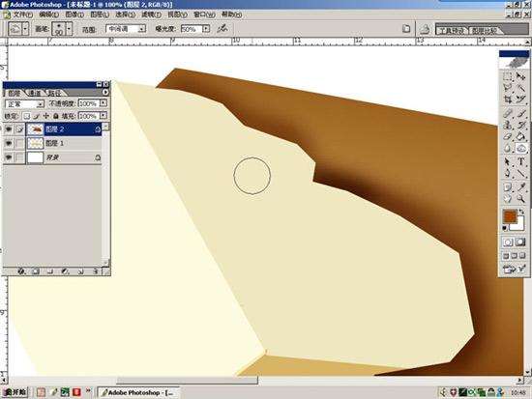Open the first menu in the menu bar
This screenshot has height=399, width=532.
pos(20,14)
